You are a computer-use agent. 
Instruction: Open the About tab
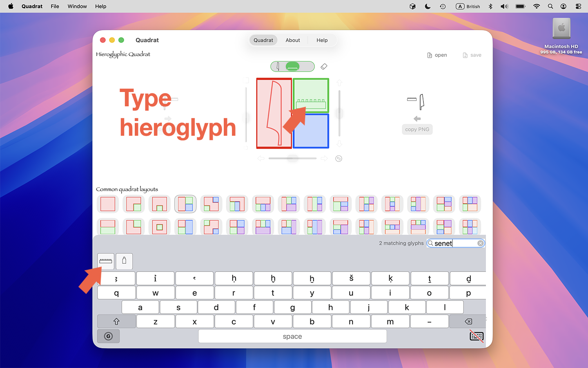tap(292, 40)
